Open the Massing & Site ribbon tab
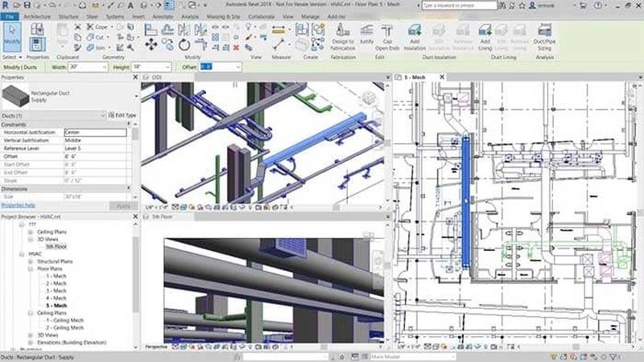644x362 pixels. tap(223, 17)
